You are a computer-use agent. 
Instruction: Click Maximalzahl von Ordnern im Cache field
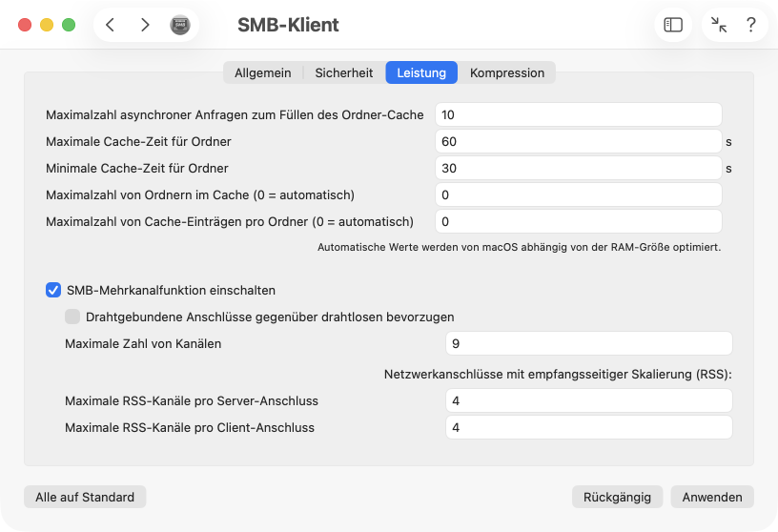579,195
